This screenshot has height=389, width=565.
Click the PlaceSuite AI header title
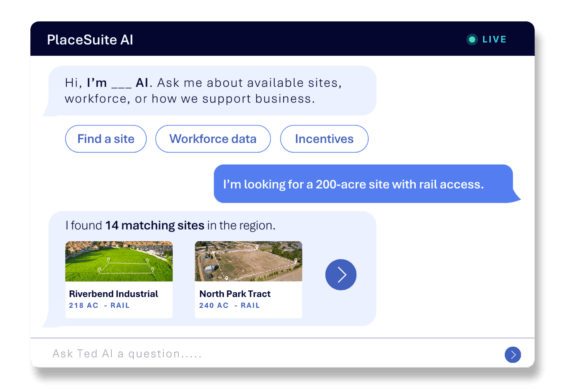(90, 40)
